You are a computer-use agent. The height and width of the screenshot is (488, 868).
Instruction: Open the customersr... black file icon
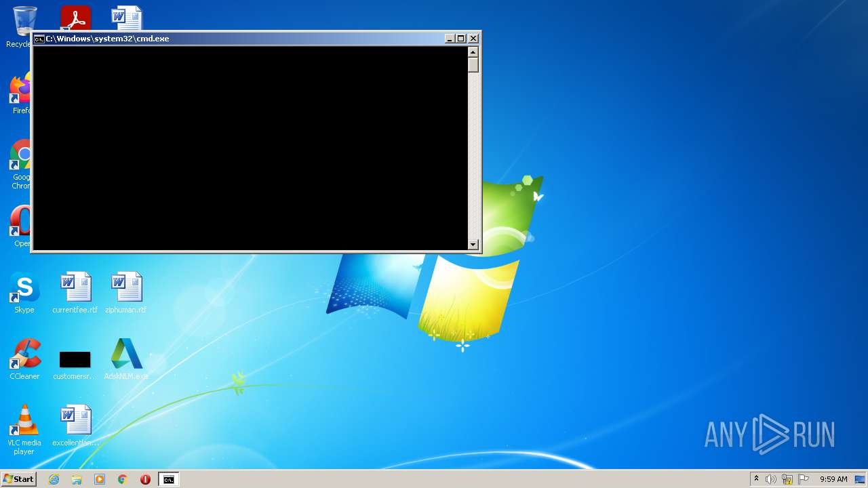[x=75, y=359]
